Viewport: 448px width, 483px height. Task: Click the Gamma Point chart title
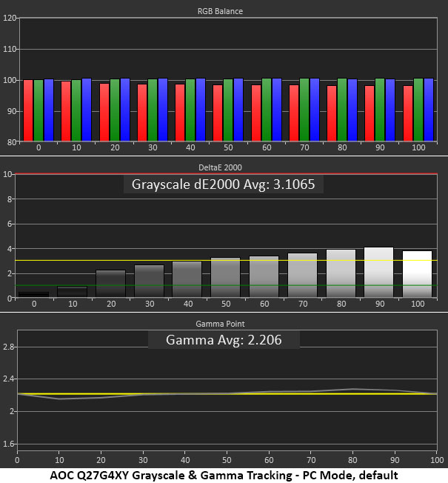220,324
